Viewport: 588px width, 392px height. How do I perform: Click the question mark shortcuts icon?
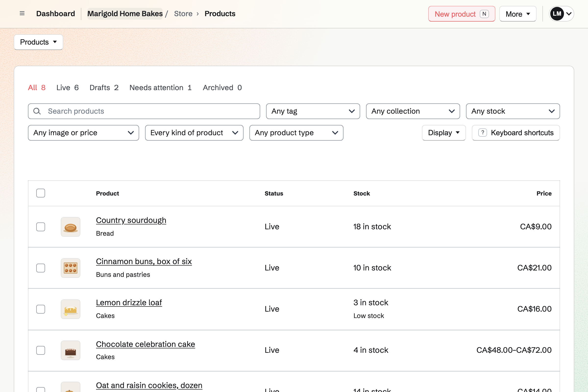(482, 133)
